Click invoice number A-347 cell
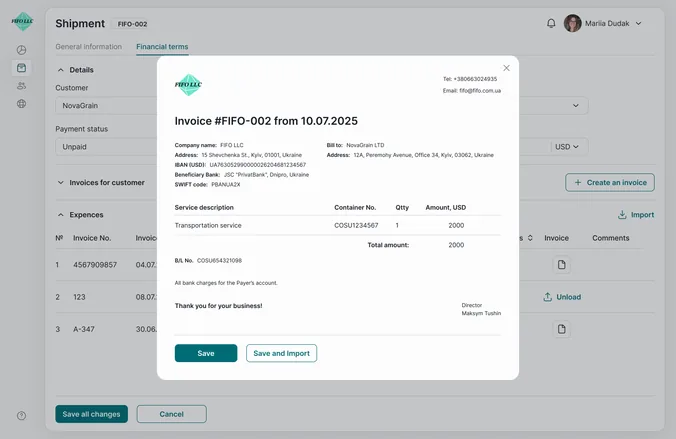 coord(84,329)
